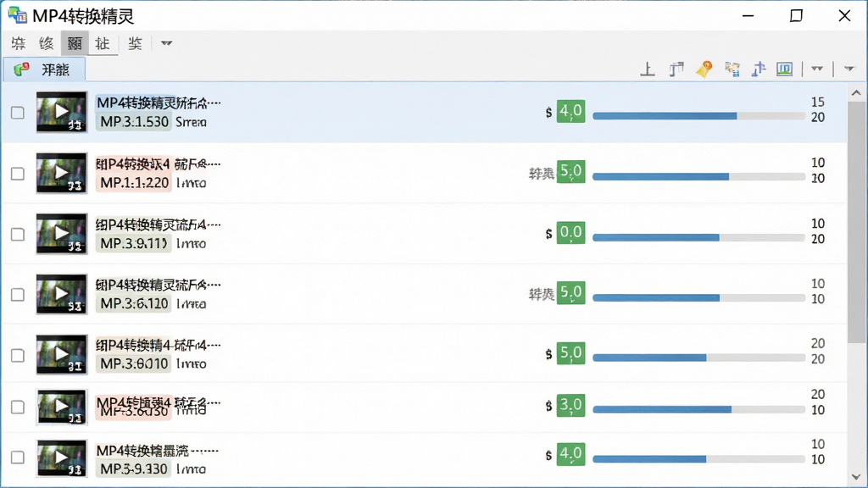The image size is (868, 488).
Task: Click the scrollbar down arrow of the list
Action: pyautogui.click(x=856, y=477)
